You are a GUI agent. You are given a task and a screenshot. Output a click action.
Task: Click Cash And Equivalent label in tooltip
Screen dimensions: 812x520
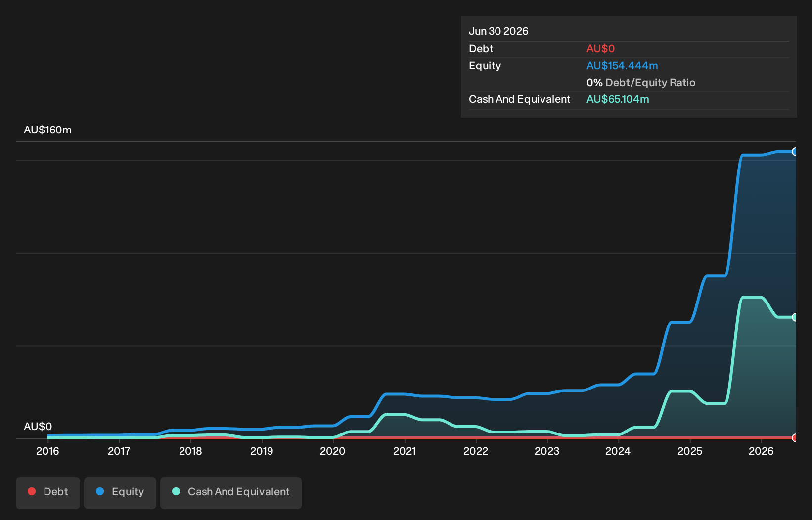pos(519,99)
